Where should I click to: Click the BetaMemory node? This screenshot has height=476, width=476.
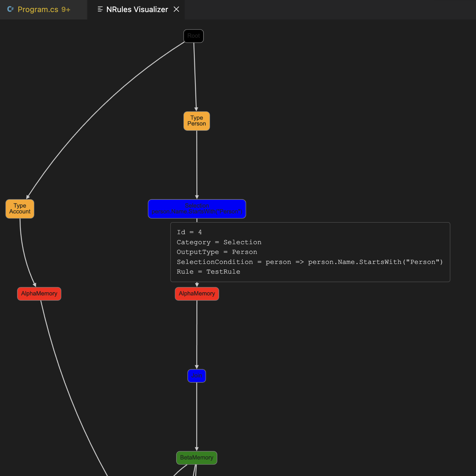(197, 457)
